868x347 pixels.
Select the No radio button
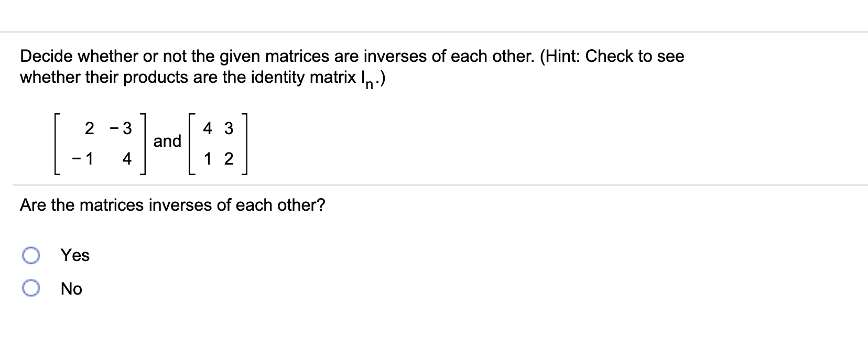click(x=31, y=288)
